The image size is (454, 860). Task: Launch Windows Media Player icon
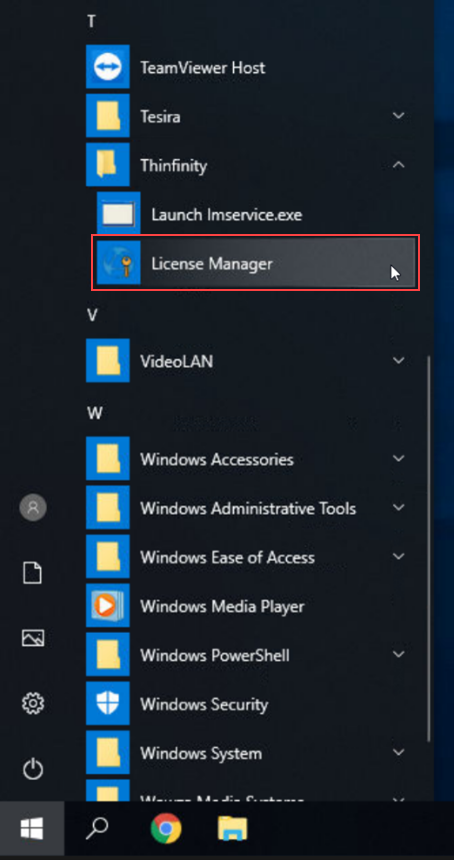(107, 606)
